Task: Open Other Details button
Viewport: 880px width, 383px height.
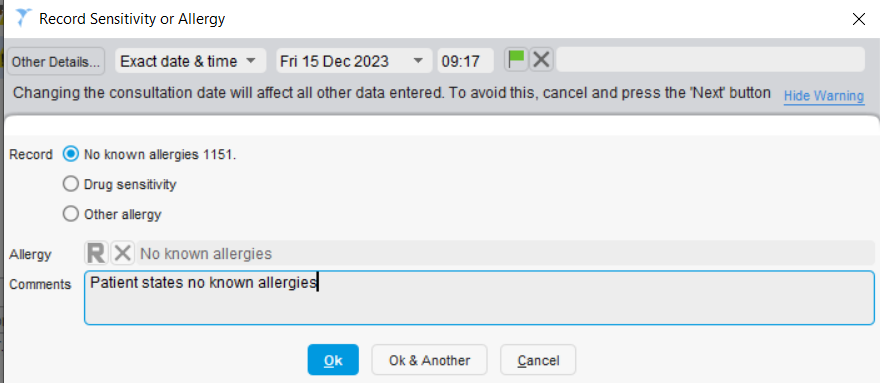Action: click(56, 61)
